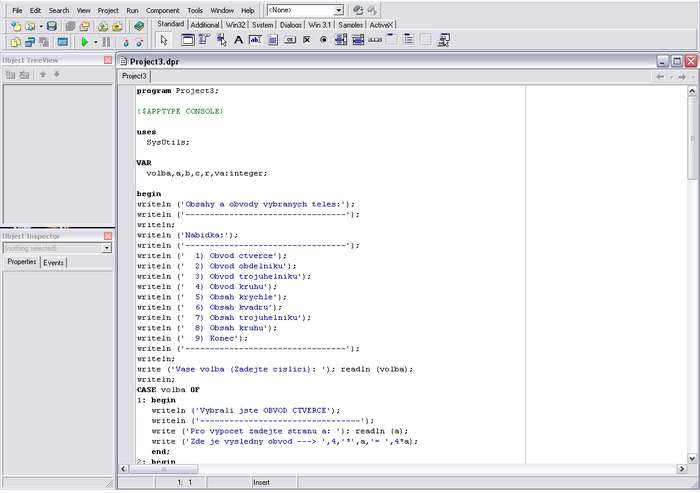Switch to the Win32 palette tab
Screen dimensions: 700x493
(x=236, y=24)
